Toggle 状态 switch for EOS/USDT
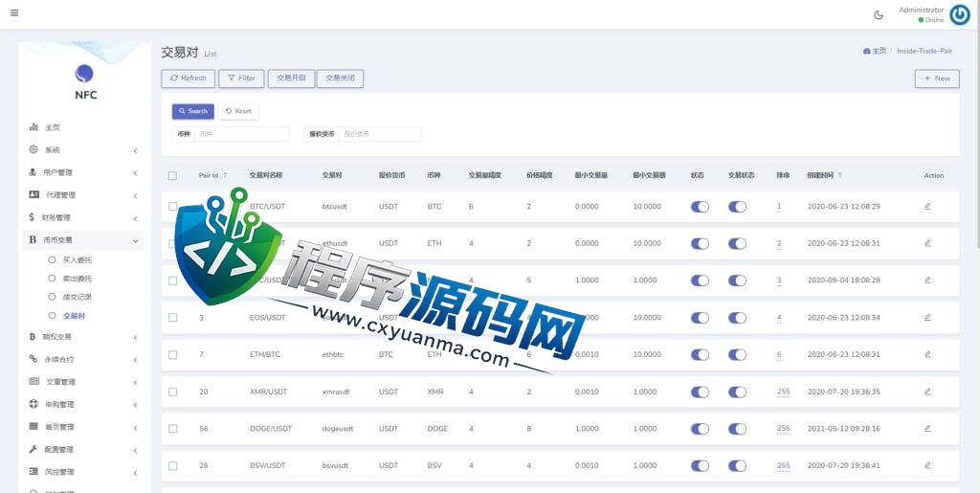980x493 pixels. tap(700, 318)
